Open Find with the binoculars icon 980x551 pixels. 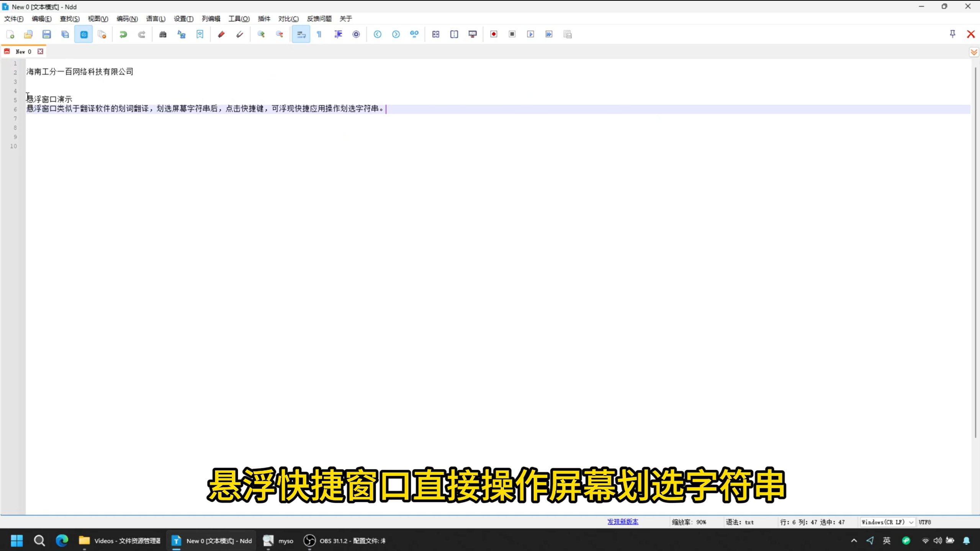[163, 34]
